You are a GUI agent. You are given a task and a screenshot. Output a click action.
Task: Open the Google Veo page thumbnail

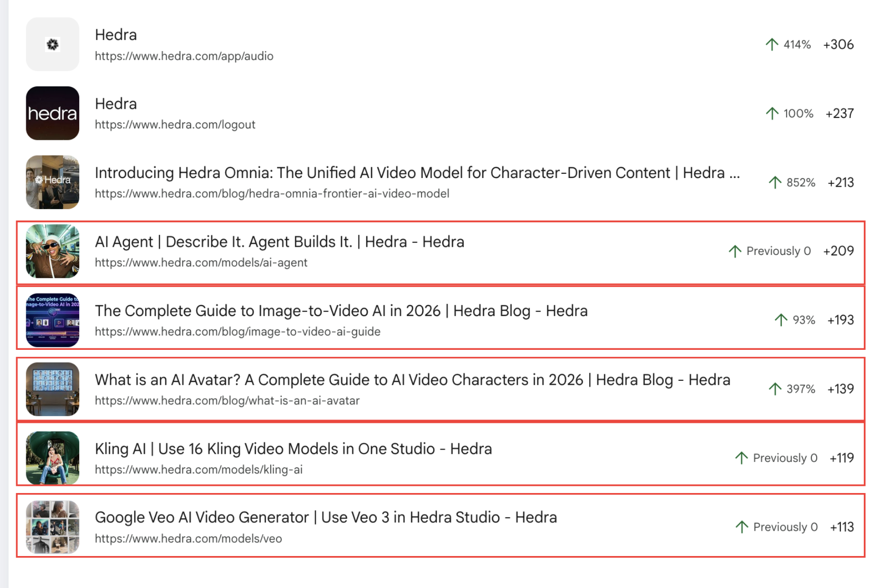(53, 527)
